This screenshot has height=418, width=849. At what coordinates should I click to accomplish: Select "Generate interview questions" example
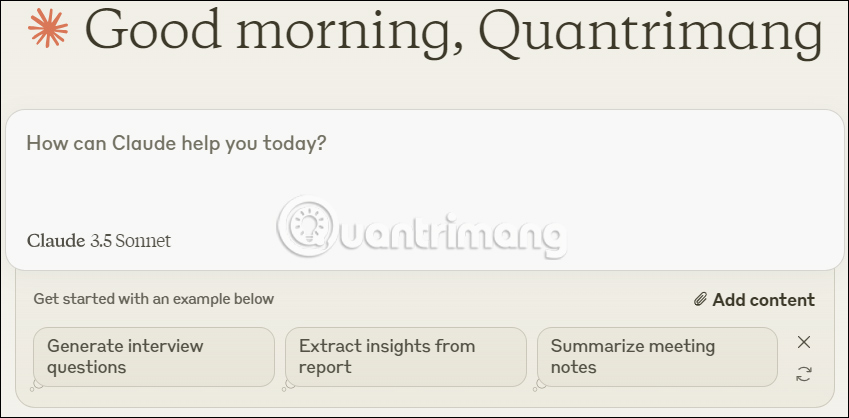coord(154,357)
